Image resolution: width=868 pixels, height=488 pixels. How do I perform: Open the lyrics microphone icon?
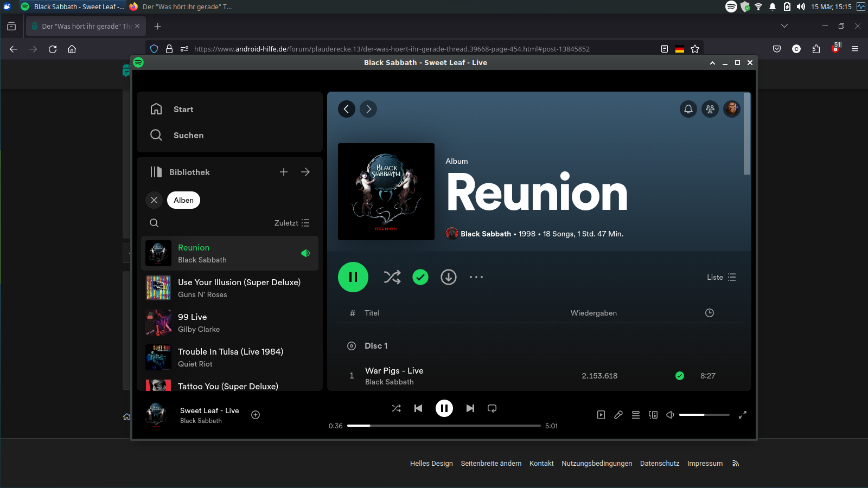tap(618, 415)
